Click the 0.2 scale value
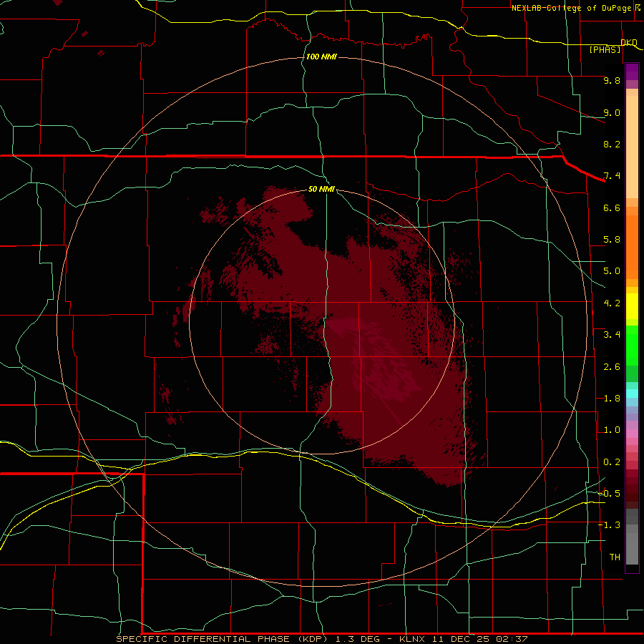 click(x=612, y=462)
